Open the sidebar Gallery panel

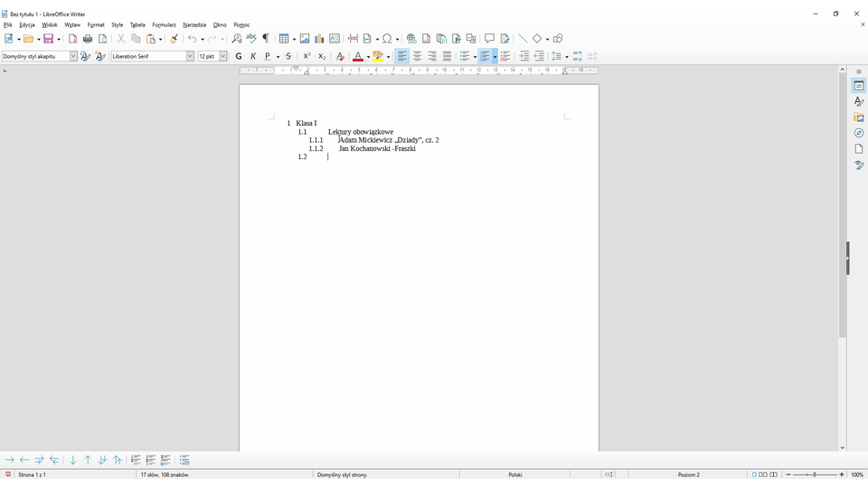(859, 117)
